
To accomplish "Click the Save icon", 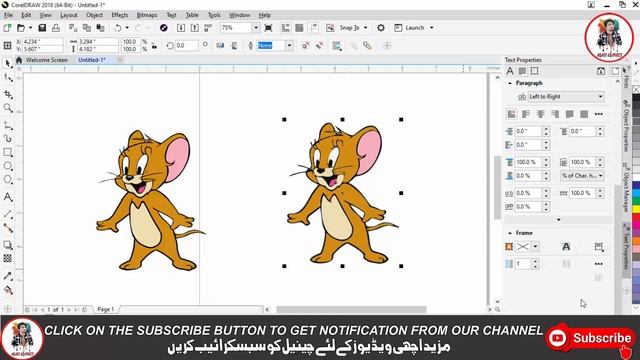I will coord(42,28).
